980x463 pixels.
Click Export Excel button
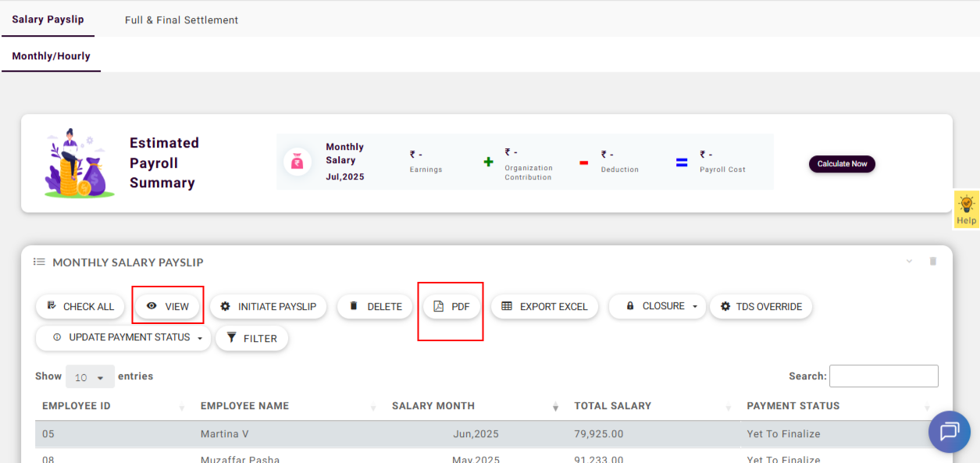pyautogui.click(x=544, y=307)
